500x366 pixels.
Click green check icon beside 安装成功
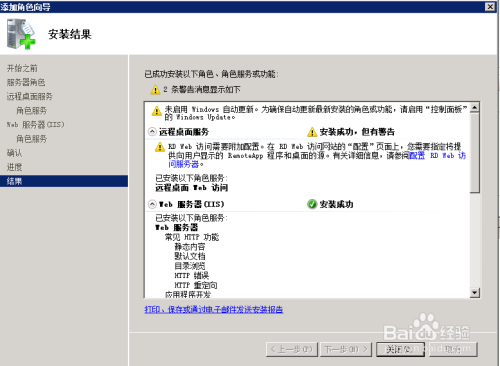pos(312,204)
